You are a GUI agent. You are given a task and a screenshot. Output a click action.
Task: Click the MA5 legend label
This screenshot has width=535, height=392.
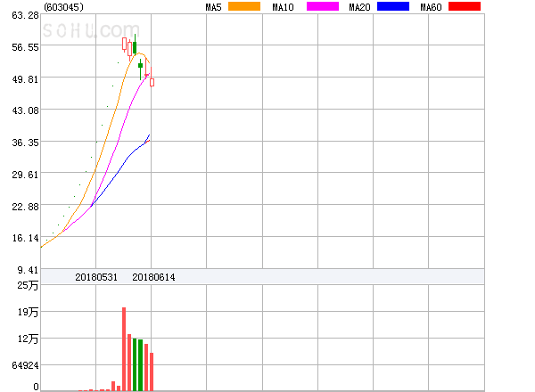point(214,7)
